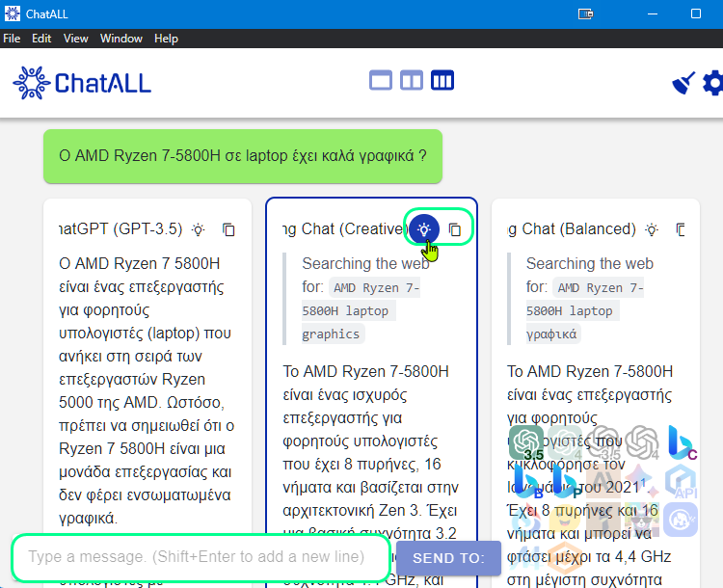
Task: Copy the Bing Chat (Balanced) response
Action: (x=681, y=229)
